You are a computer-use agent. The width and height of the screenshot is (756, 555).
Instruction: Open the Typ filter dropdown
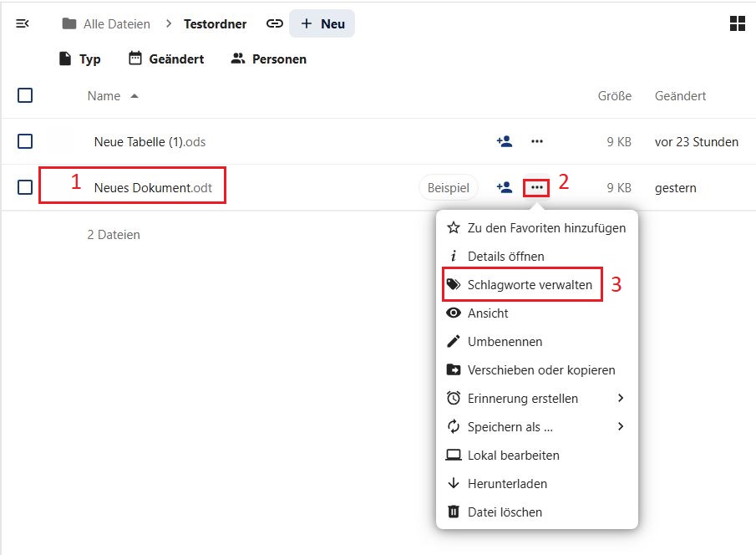[x=79, y=59]
